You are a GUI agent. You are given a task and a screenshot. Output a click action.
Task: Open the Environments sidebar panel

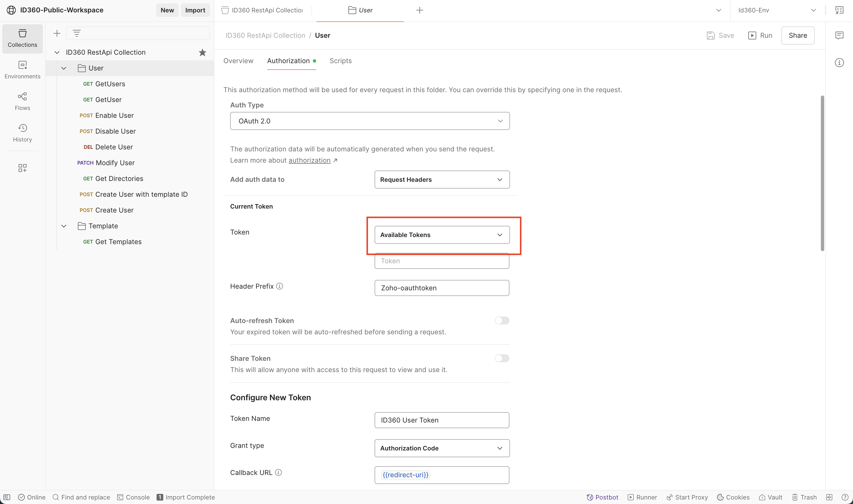click(23, 70)
